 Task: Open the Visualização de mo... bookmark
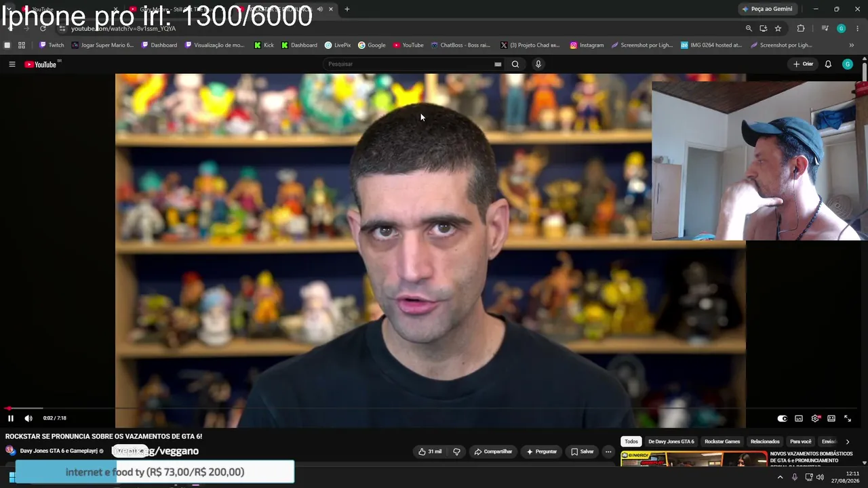point(214,45)
